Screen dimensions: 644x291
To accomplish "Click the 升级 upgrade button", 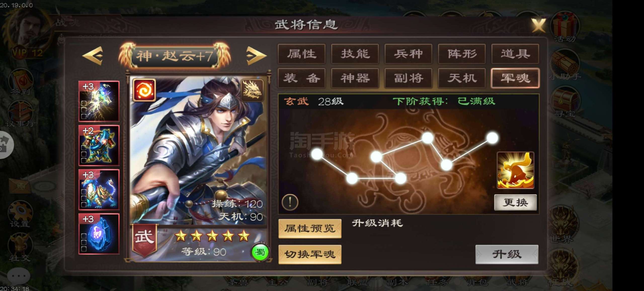I will [507, 254].
